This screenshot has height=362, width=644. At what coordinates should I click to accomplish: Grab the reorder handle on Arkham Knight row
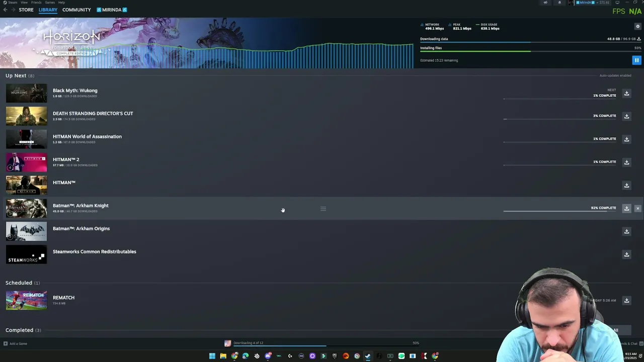tap(323, 209)
